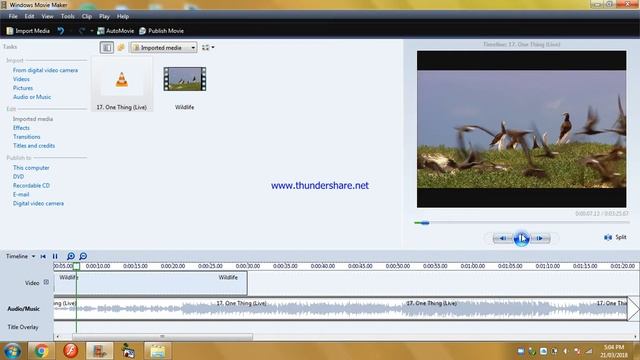Screen dimensions: 640x360
Task: Click the timeline scroll right arrow
Action: point(636,337)
